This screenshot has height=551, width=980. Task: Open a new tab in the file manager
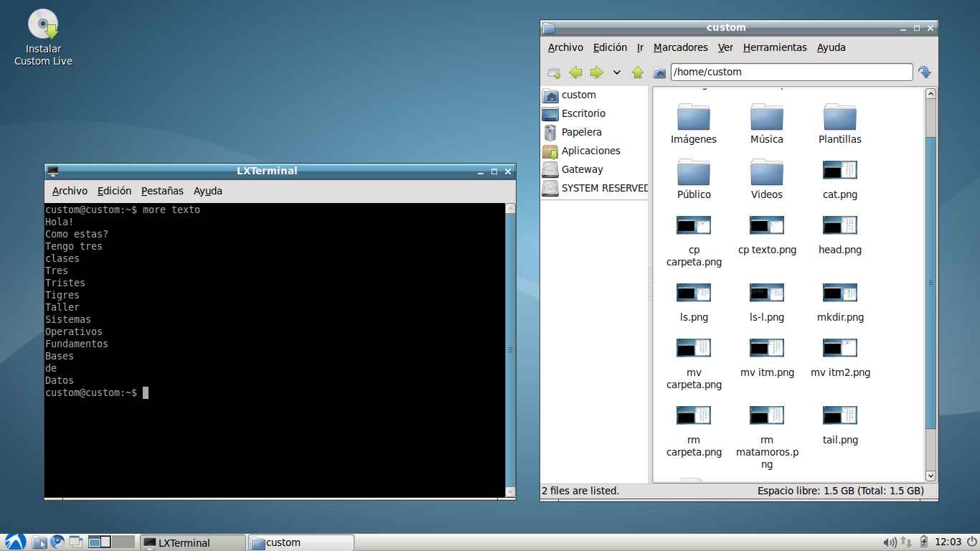[553, 72]
